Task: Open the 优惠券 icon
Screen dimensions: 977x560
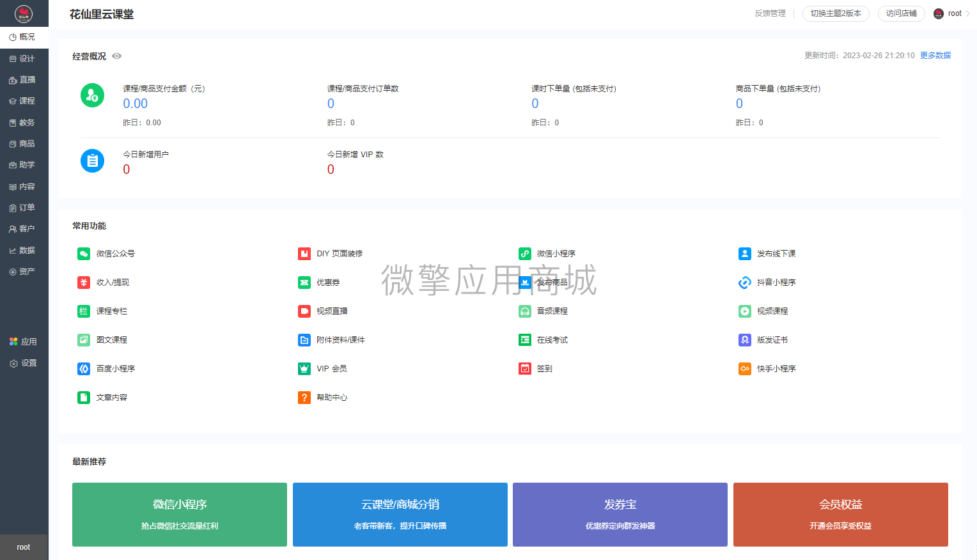Action: pos(304,283)
